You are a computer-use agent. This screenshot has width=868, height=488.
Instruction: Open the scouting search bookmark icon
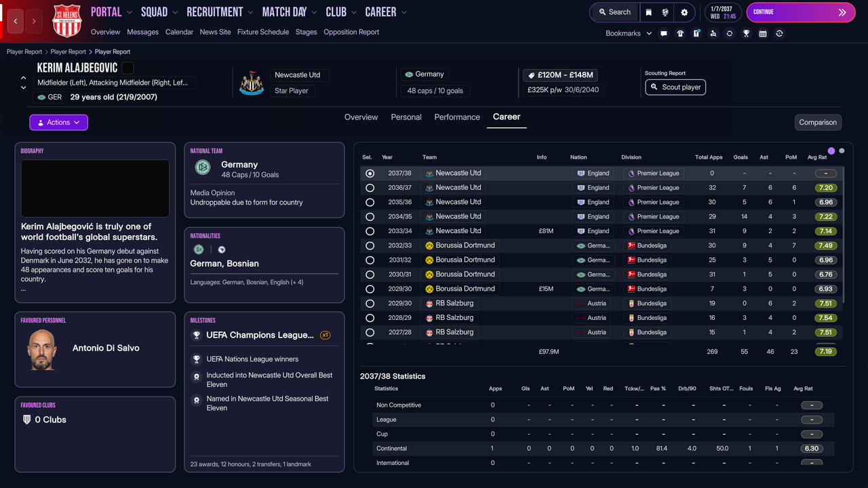tap(713, 33)
